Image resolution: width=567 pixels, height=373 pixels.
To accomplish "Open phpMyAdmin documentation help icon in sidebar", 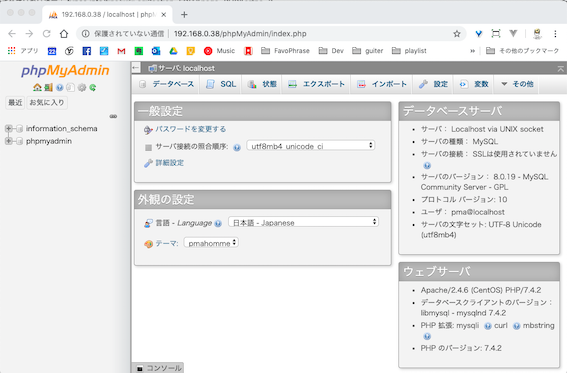I will tap(60, 87).
